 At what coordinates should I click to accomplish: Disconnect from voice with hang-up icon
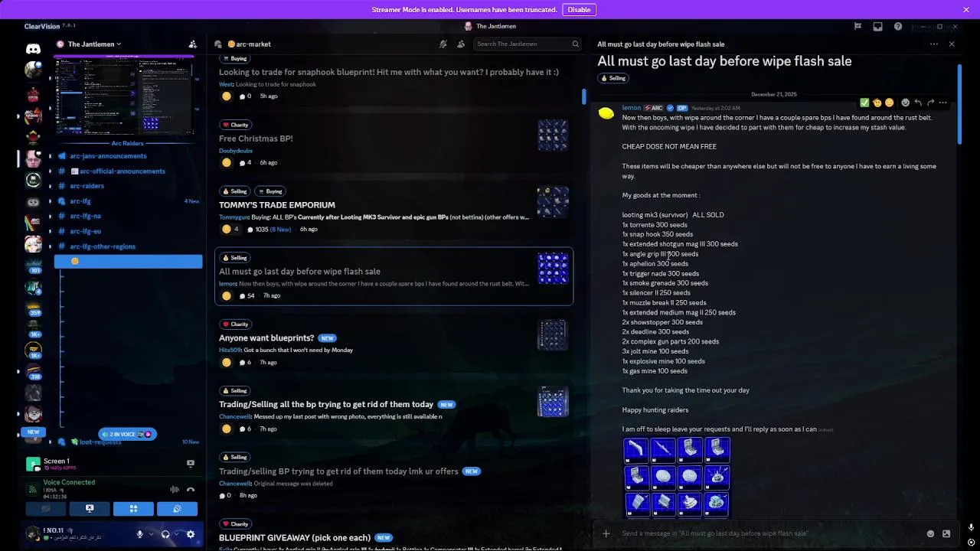pos(191,490)
